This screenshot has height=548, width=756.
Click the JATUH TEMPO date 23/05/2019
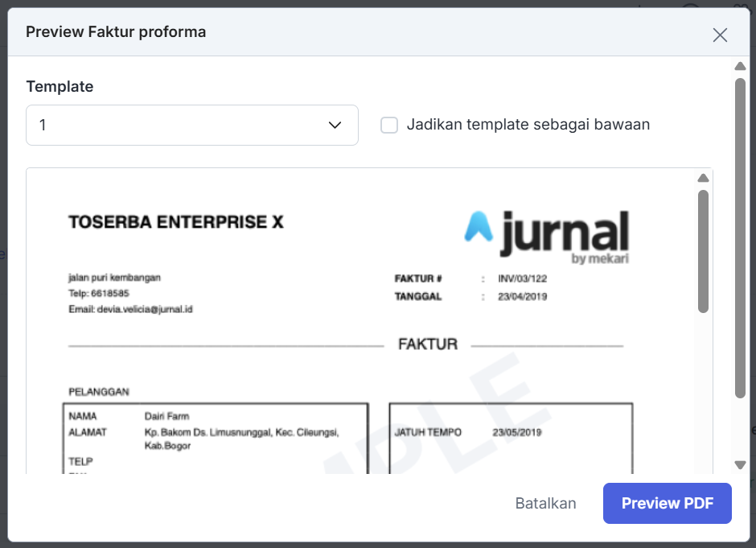[516, 432]
